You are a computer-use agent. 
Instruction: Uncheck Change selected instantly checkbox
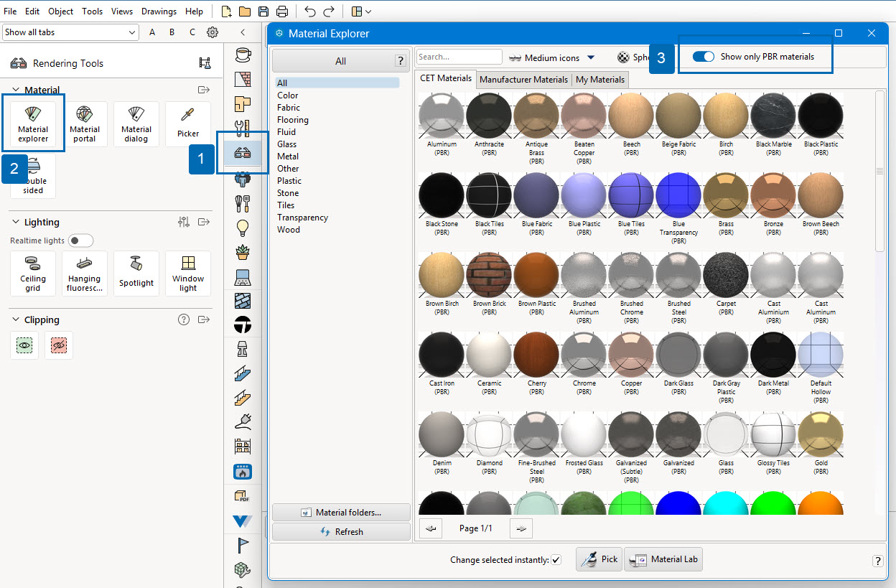click(x=556, y=560)
